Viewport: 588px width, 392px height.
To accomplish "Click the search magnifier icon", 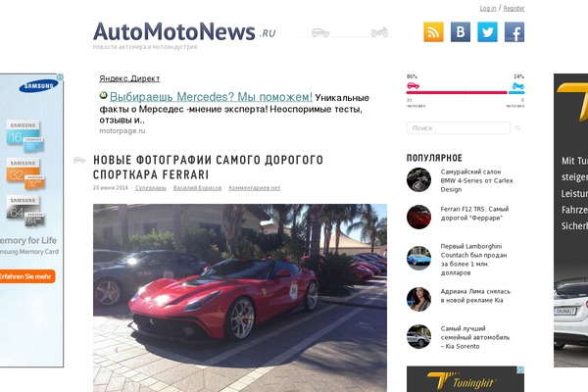I will 517,128.
